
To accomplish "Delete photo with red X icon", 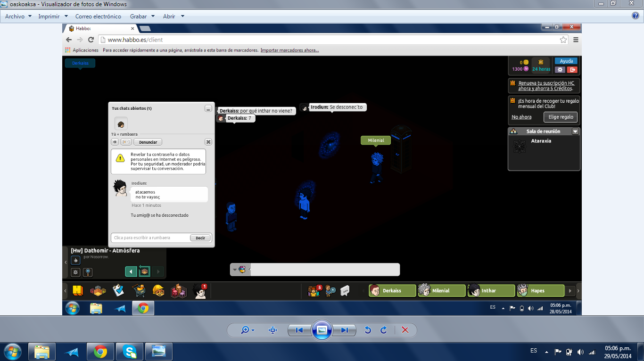I will pos(405,330).
